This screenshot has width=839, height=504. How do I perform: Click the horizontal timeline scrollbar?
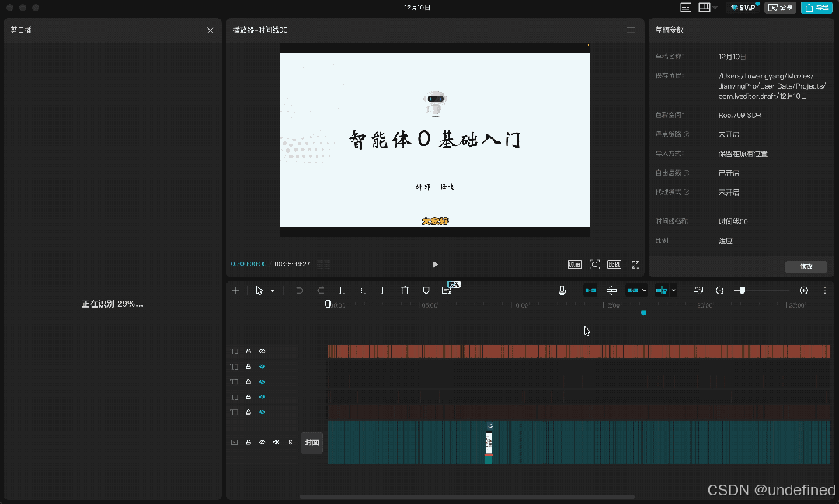click(467, 497)
